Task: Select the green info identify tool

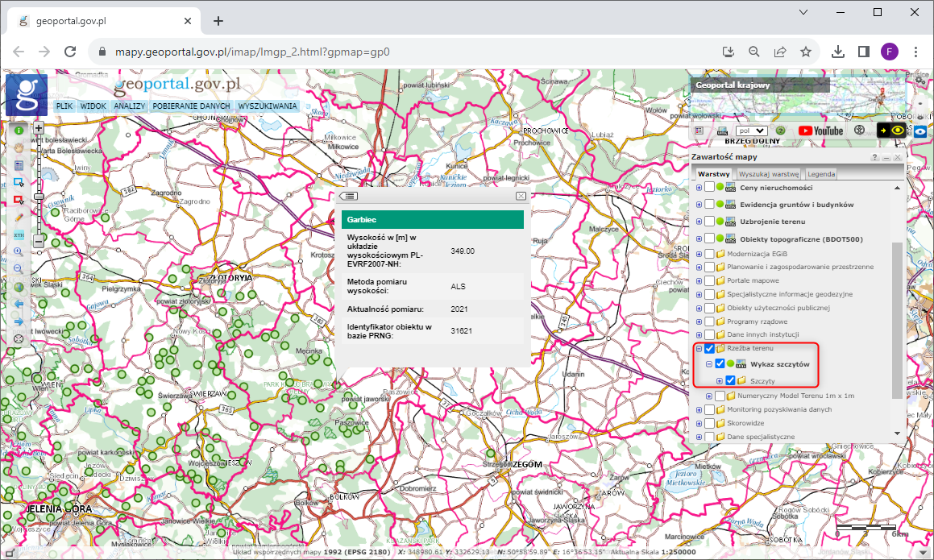Action: (x=19, y=129)
